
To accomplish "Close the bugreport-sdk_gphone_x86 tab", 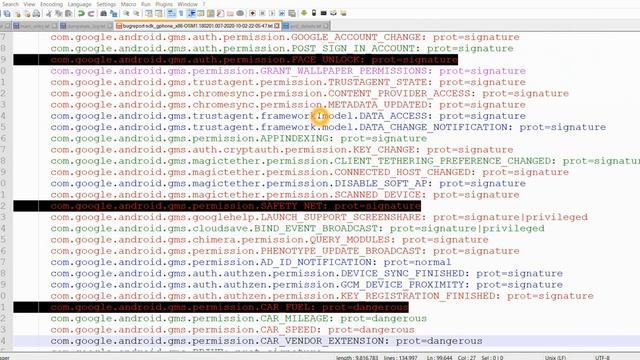I will (x=277, y=26).
